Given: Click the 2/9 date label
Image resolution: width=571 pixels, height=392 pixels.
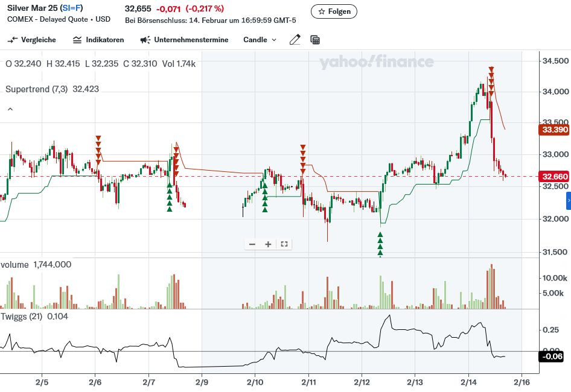Looking at the screenshot, I should click(x=202, y=382).
